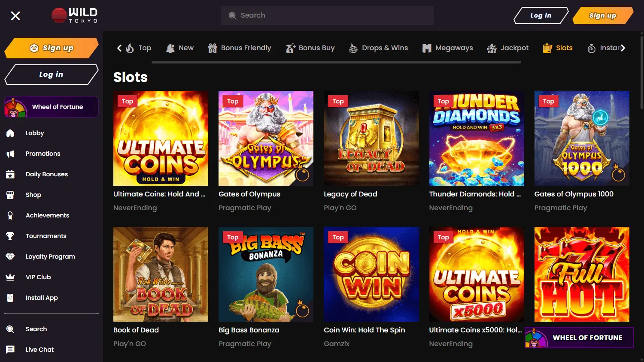Screen dimensions: 644x362
Task: Open Daily Bonuses calendar icon
Action: [10, 174]
